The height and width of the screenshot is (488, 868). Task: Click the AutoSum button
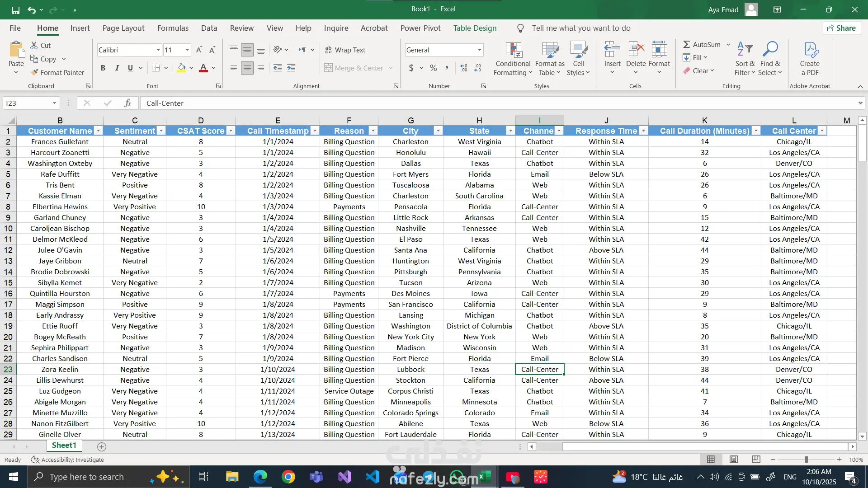[x=702, y=44]
